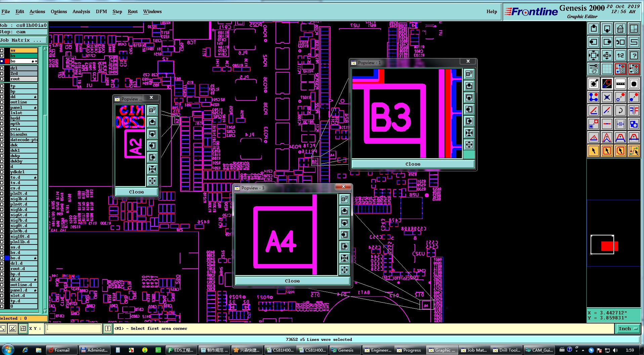Viewport: 644px width, 355px height.
Task: Open the Help menu
Action: tap(492, 11)
